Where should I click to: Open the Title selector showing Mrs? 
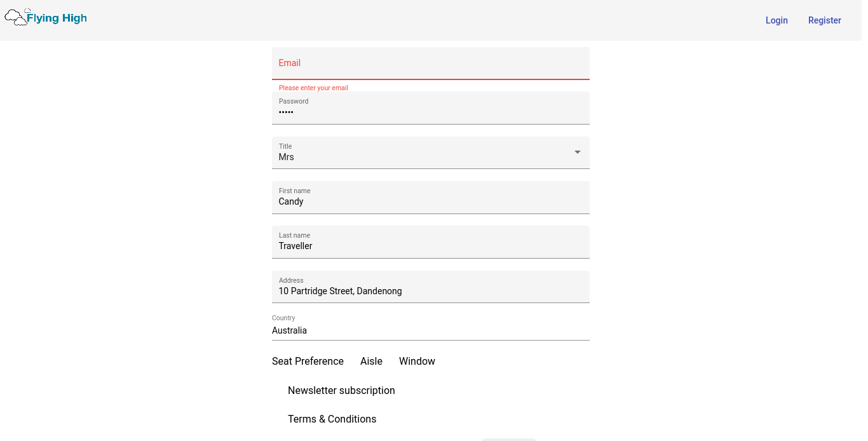pos(419,156)
